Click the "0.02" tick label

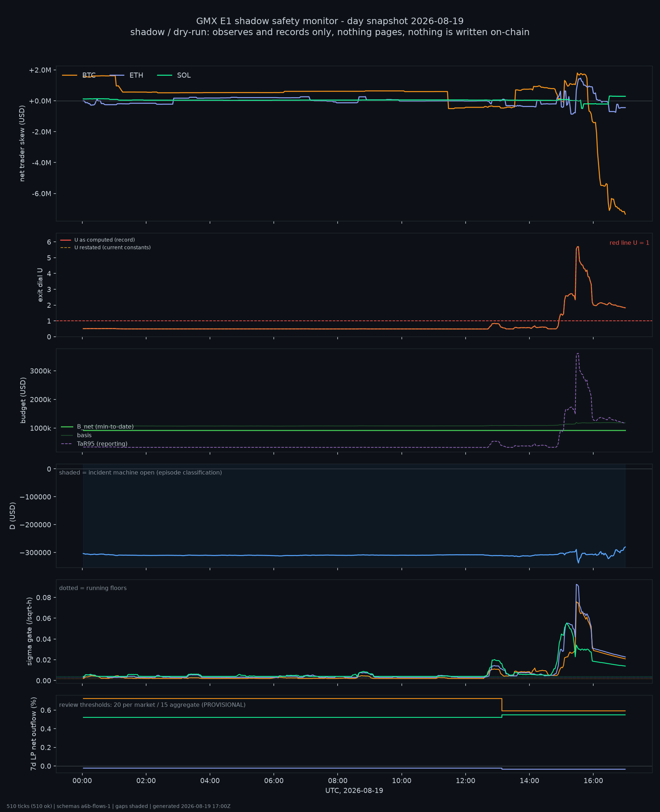44,660
